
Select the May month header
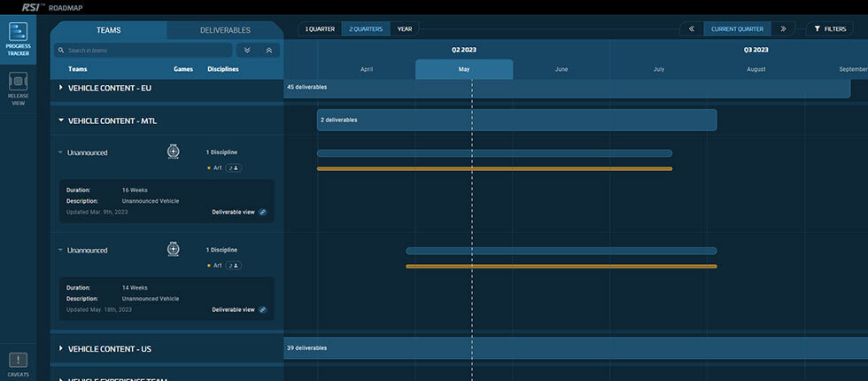tap(464, 69)
